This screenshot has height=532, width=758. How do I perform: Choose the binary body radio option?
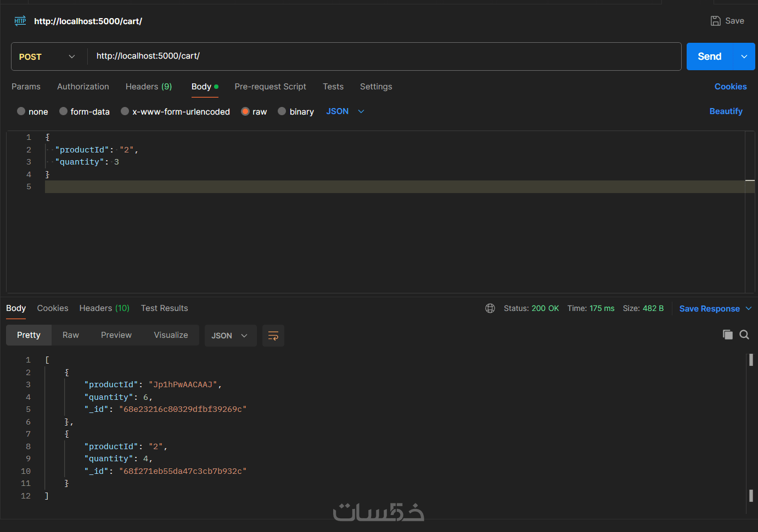click(282, 111)
